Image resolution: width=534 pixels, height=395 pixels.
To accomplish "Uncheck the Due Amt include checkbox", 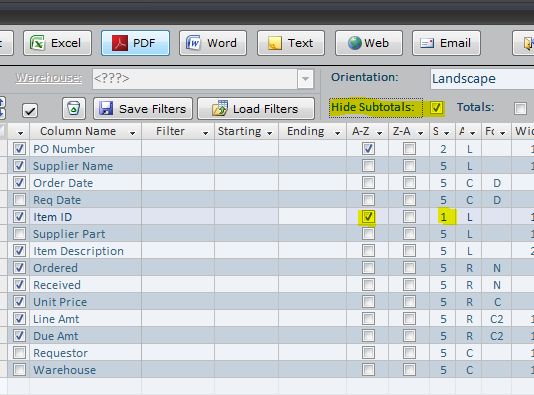I will tap(19, 336).
